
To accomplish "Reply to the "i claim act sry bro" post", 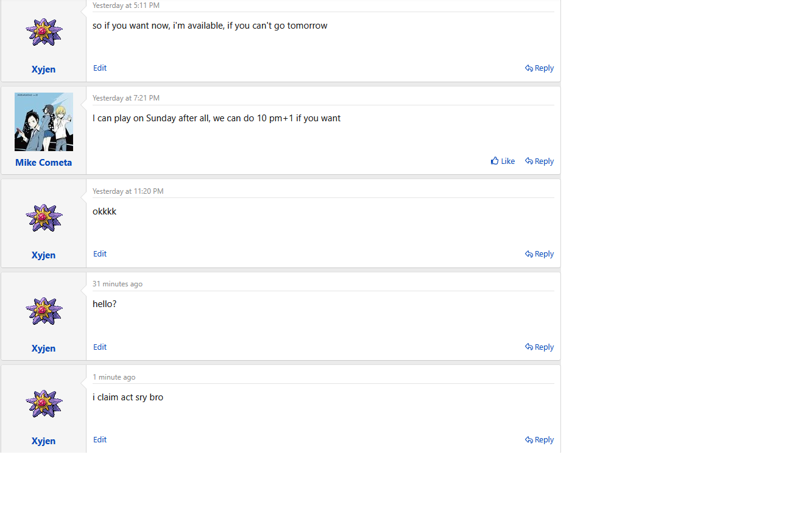I will (x=540, y=439).
